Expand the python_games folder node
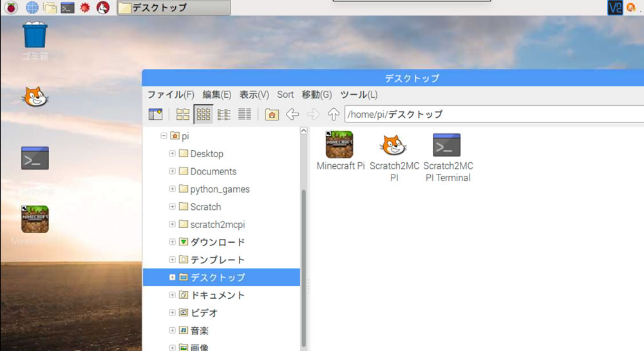 172,189
